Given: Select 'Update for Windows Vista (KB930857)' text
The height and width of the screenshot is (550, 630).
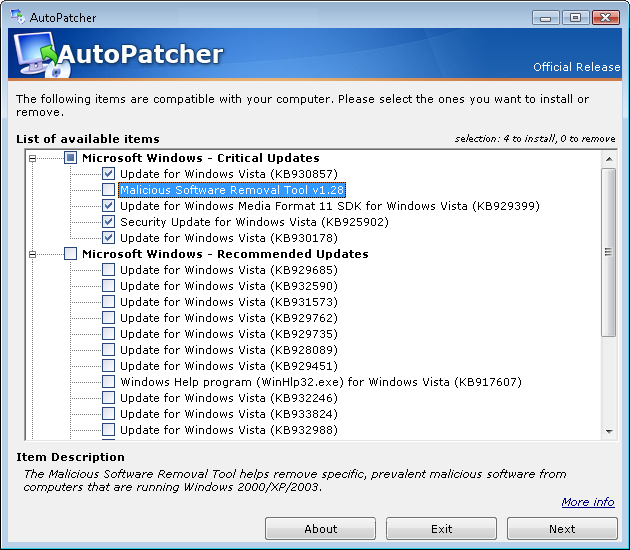Looking at the screenshot, I should (229, 174).
